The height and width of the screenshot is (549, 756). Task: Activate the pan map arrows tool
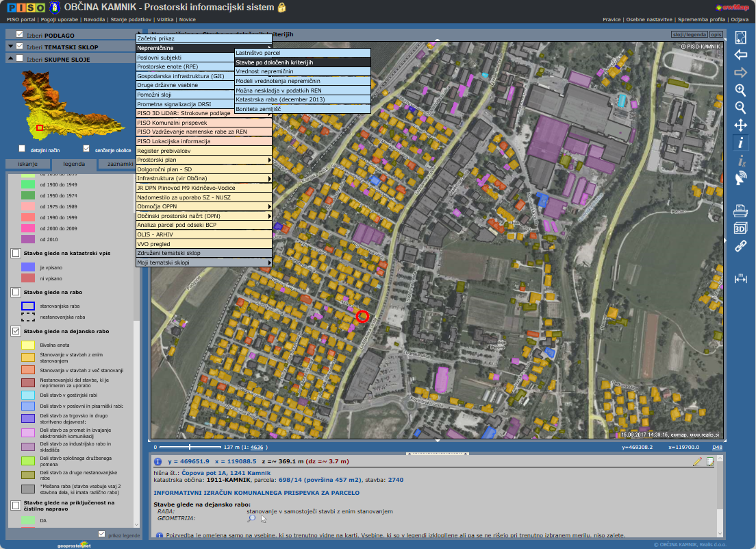pos(740,125)
